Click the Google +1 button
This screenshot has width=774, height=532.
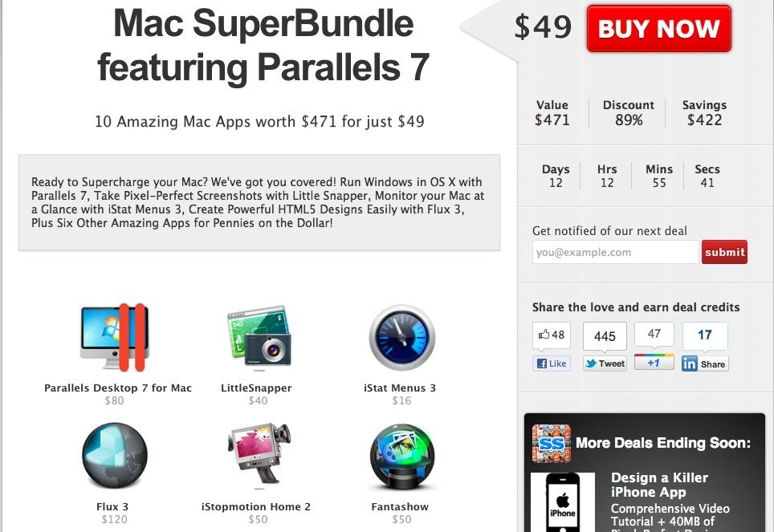coord(654,362)
